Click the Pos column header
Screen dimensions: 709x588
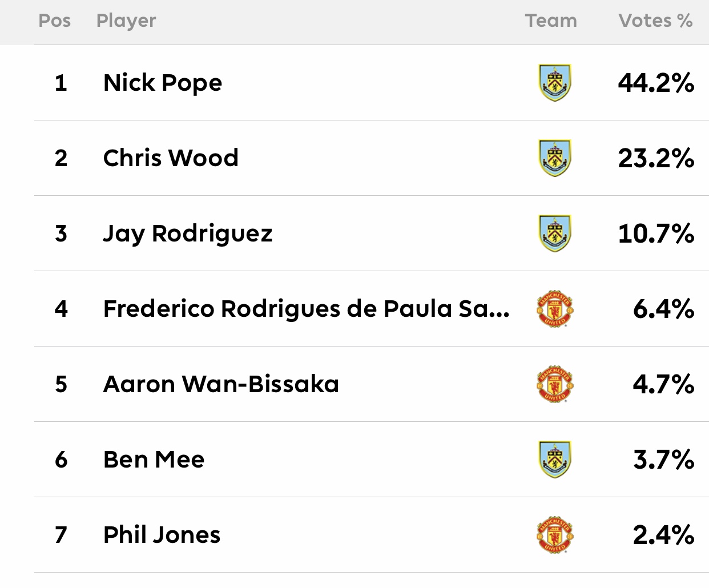click(55, 21)
